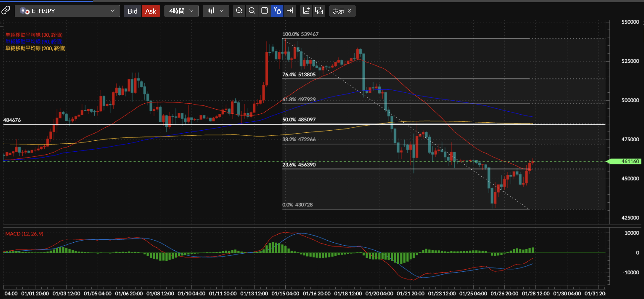Zoom in on the chart
644x299 pixels.
point(239,11)
